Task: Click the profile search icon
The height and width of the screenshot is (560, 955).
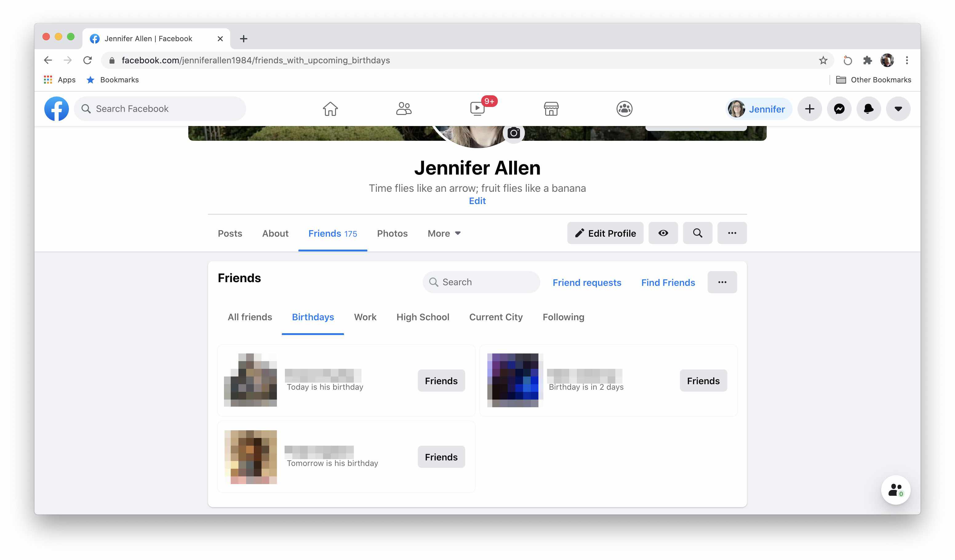Action: 697,233
